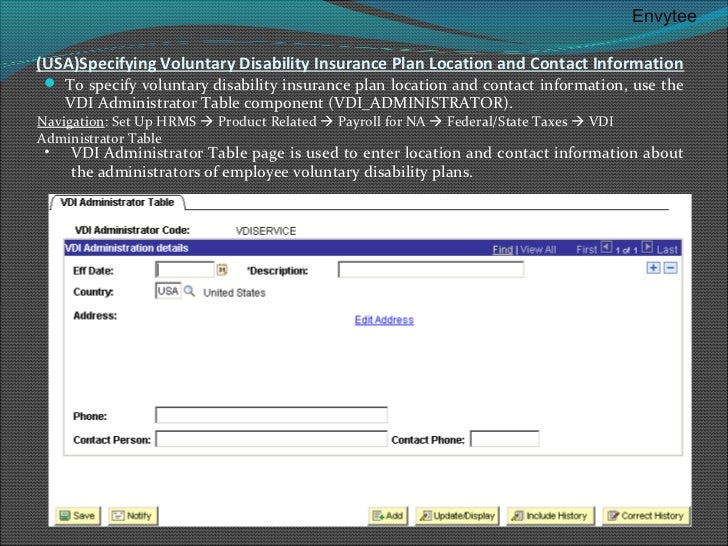Open the Eff Date calendar picker icon
The width and height of the screenshot is (728, 546).
coord(222,270)
